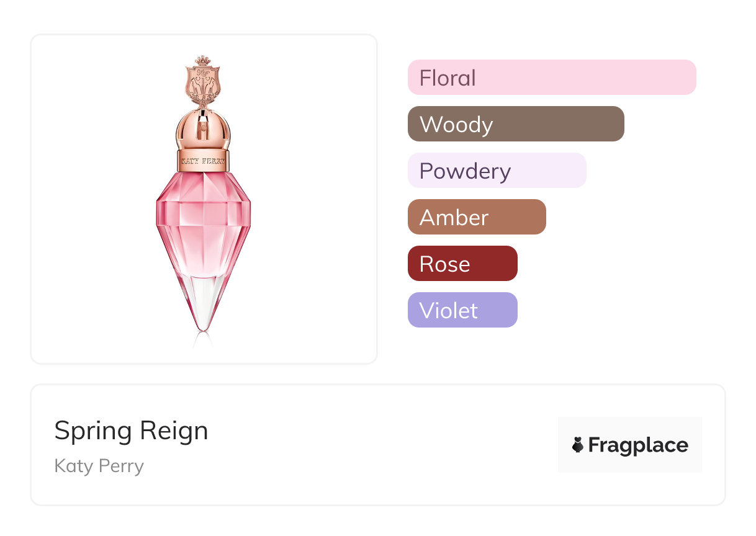Select the Floral accord bar
This screenshot has width=756, height=536.
click(551, 78)
